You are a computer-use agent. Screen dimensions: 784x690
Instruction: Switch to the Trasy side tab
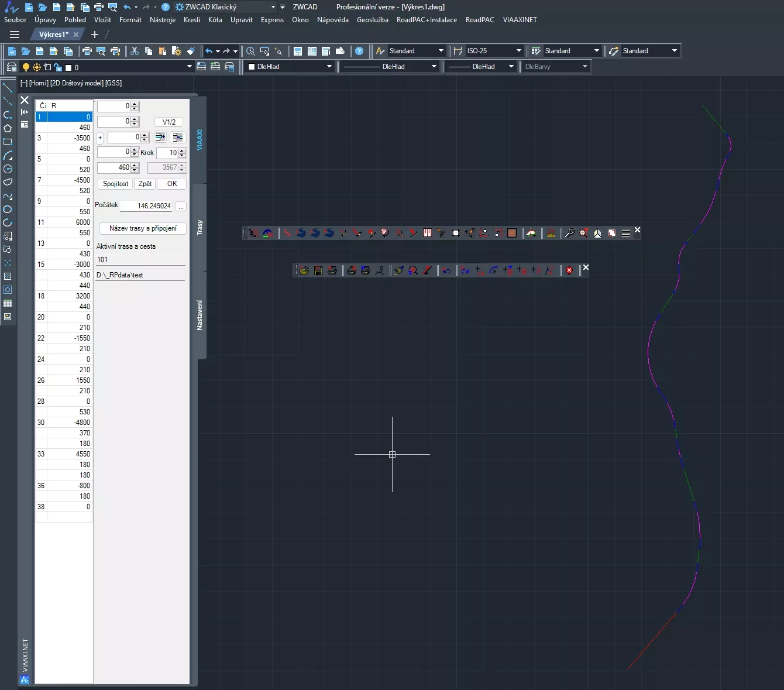[x=200, y=227]
